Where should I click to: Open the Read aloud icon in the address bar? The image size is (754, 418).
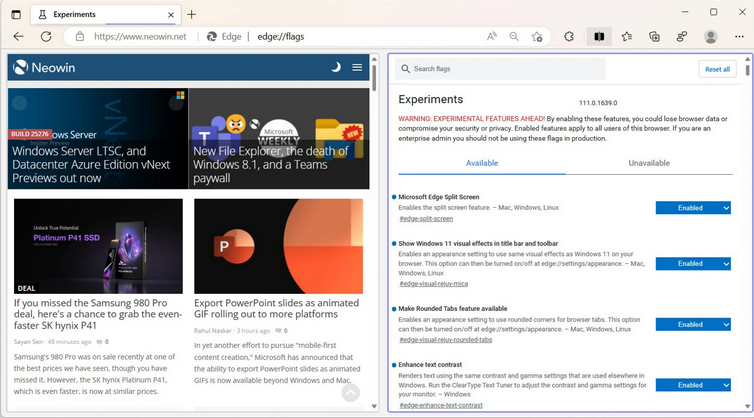click(x=492, y=36)
